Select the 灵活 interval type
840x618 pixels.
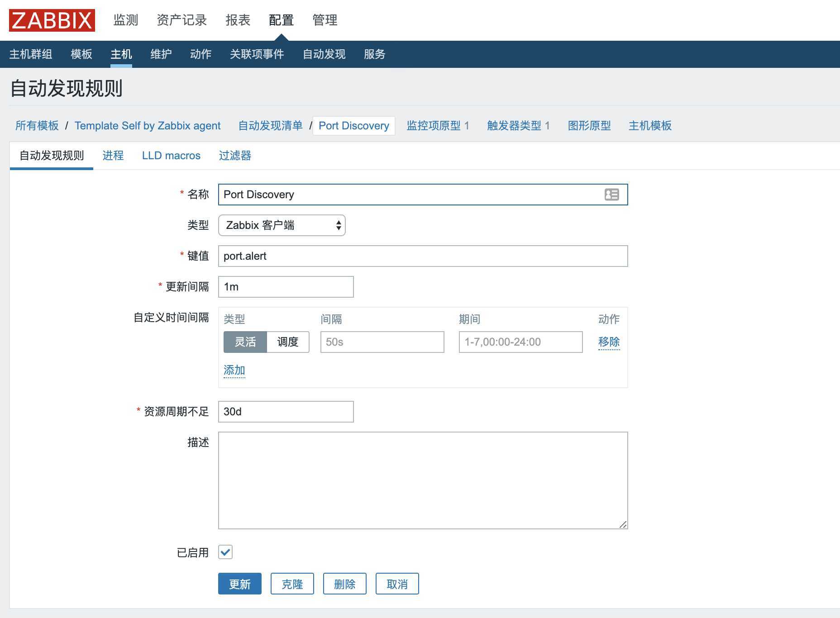tap(245, 342)
